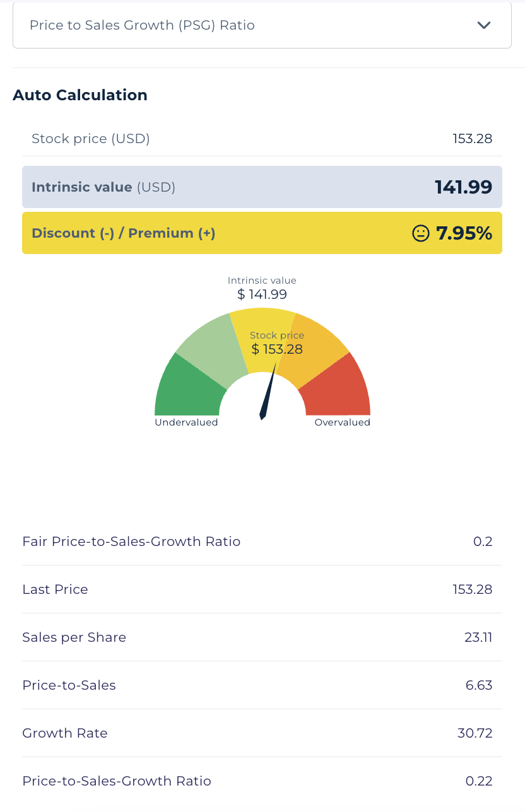This screenshot has height=812, width=525.
Task: Click the Price-to-Sales-Growth Ratio bottom row label
Action: pyautogui.click(x=117, y=781)
